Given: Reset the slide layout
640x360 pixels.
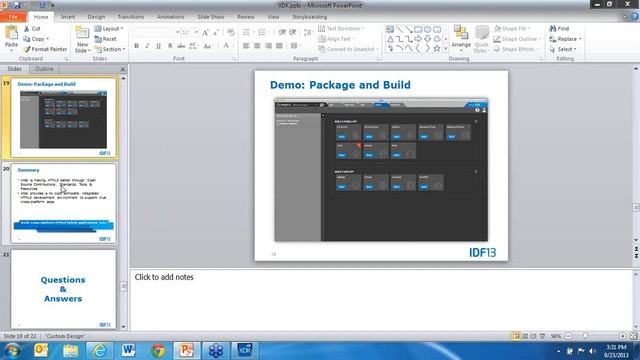Looking at the screenshot, I should click(106, 39).
